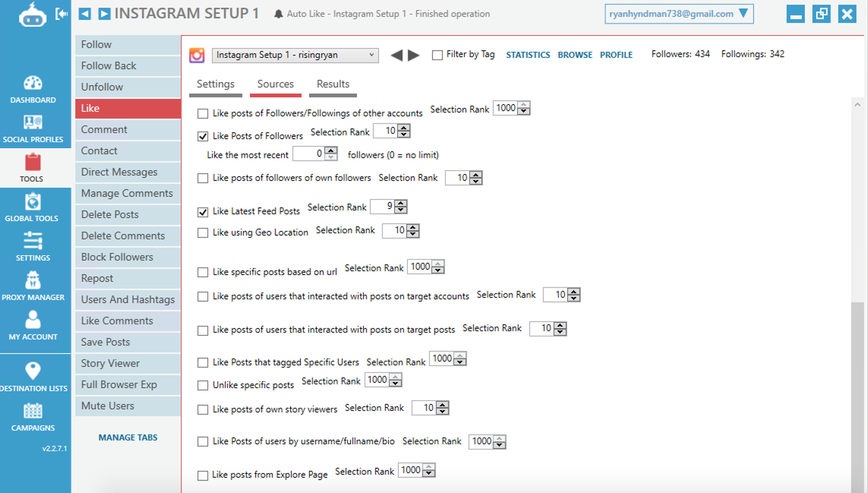The height and width of the screenshot is (493, 868).
Task: Open the Dashboard section
Action: pos(33,90)
